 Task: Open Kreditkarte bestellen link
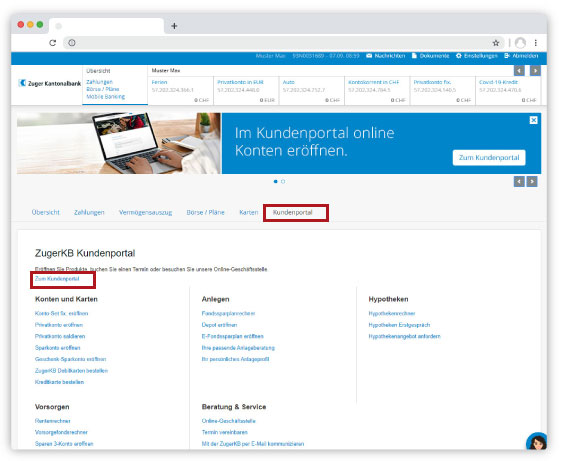point(59,382)
